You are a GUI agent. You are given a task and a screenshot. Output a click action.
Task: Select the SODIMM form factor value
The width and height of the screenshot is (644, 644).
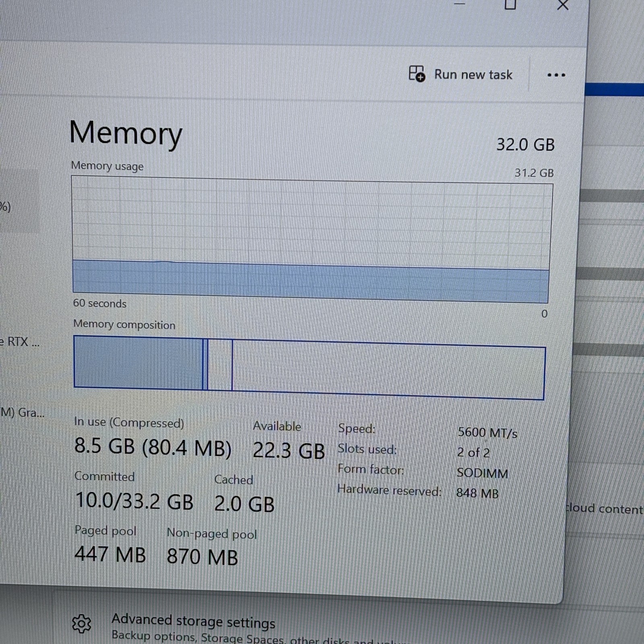click(482, 473)
